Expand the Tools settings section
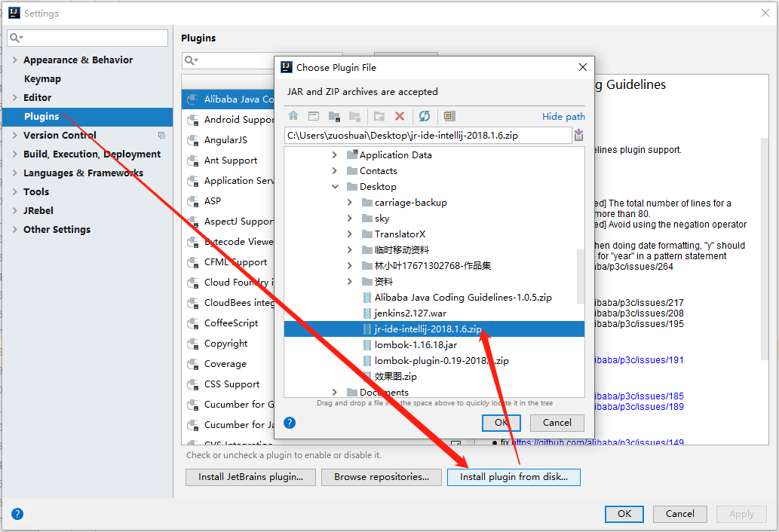 pos(14,191)
